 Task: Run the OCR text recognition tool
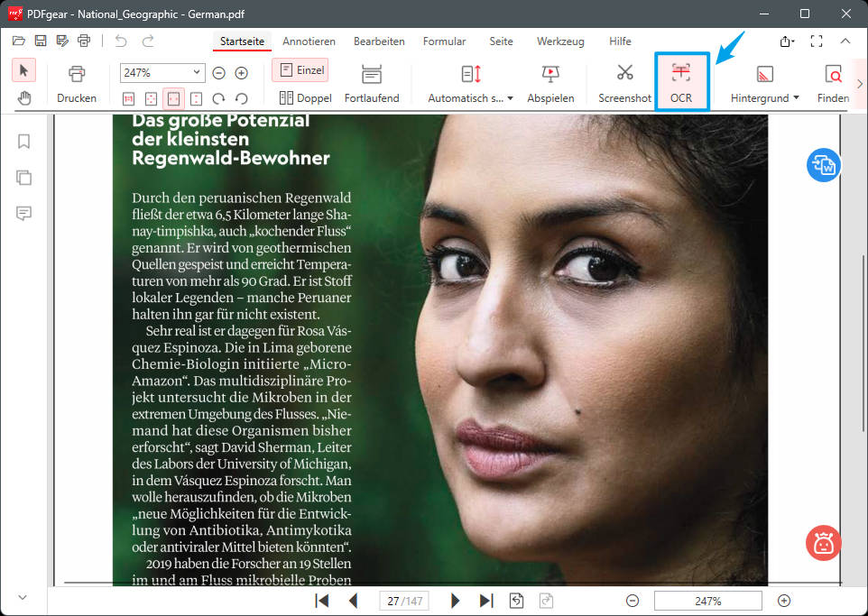(x=681, y=83)
